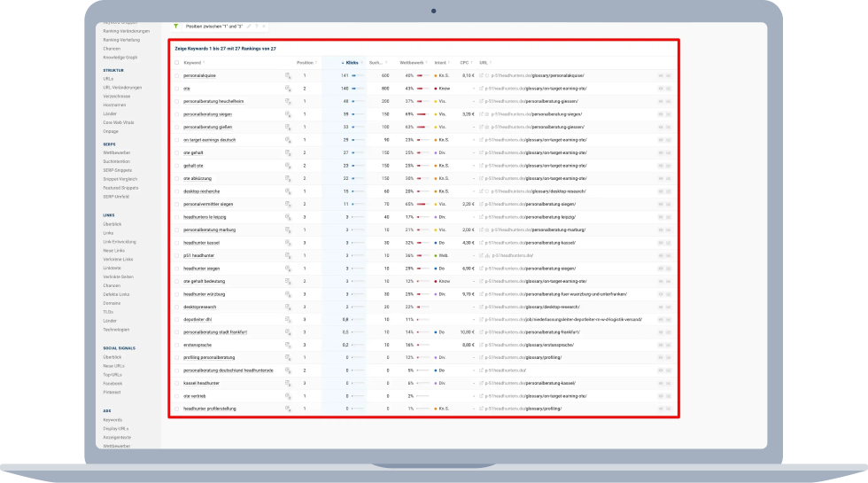Viewport: 868px width, 483px height.
Task: Remove the position filter with X icon
Action: click(x=263, y=27)
